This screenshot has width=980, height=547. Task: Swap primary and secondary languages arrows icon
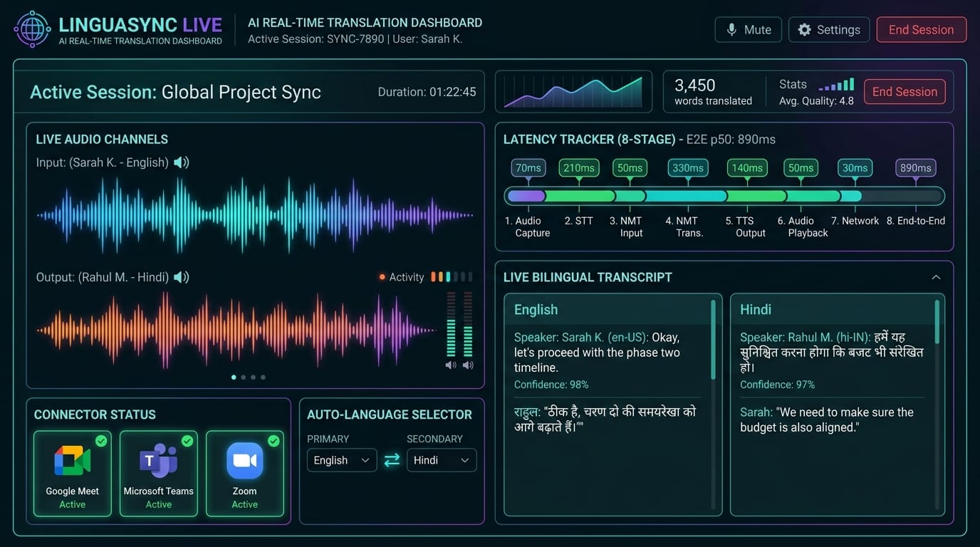(392, 460)
